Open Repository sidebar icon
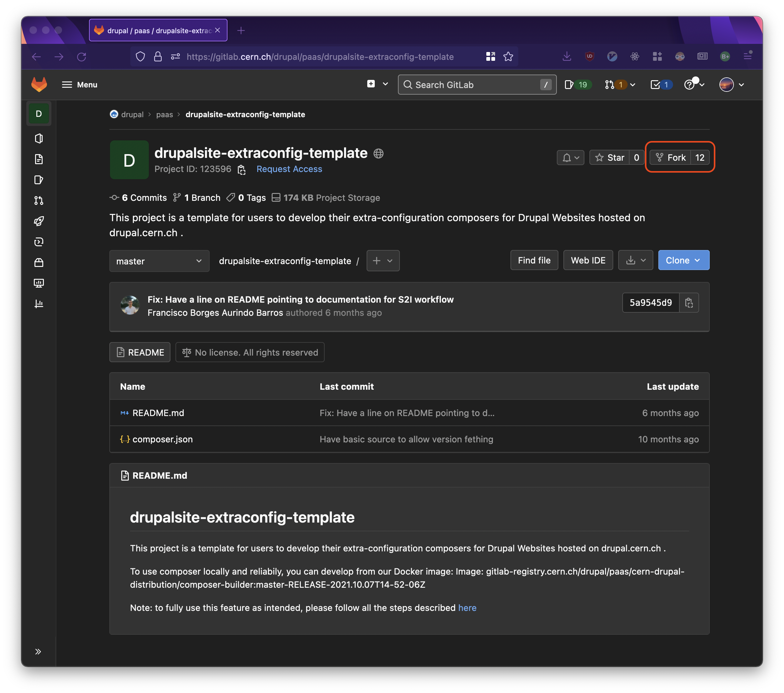 click(39, 159)
